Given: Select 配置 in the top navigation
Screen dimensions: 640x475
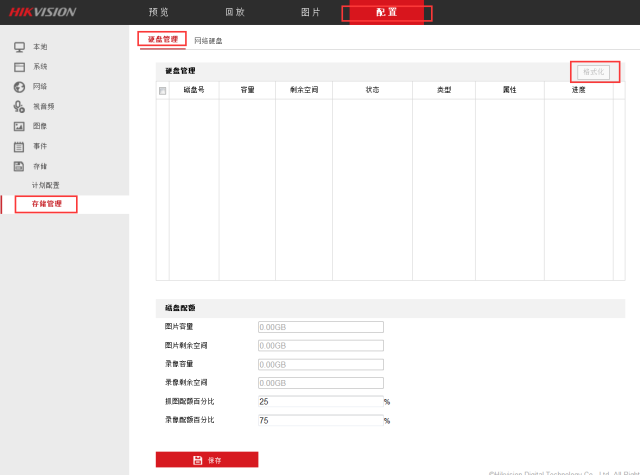Looking at the screenshot, I should 386,12.
